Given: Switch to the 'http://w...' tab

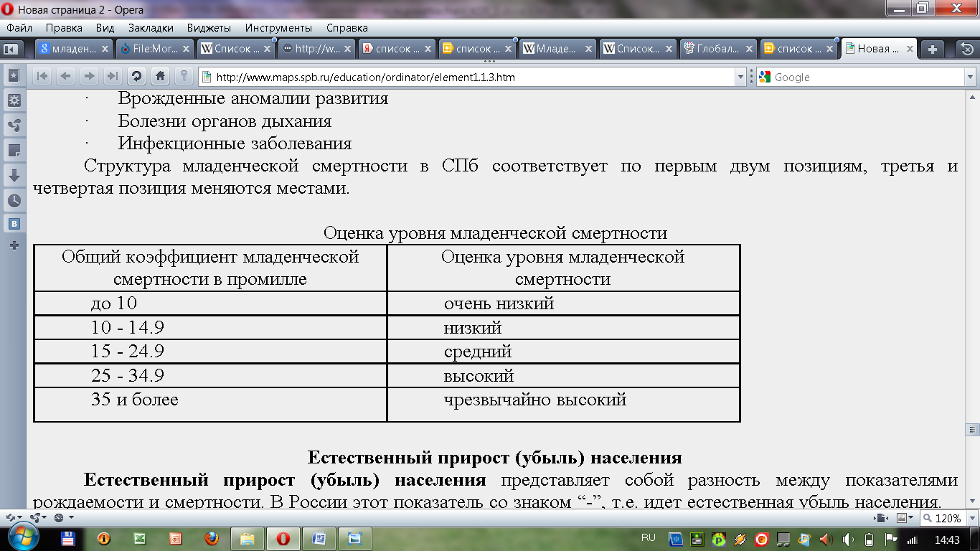Looking at the screenshot, I should [x=316, y=49].
